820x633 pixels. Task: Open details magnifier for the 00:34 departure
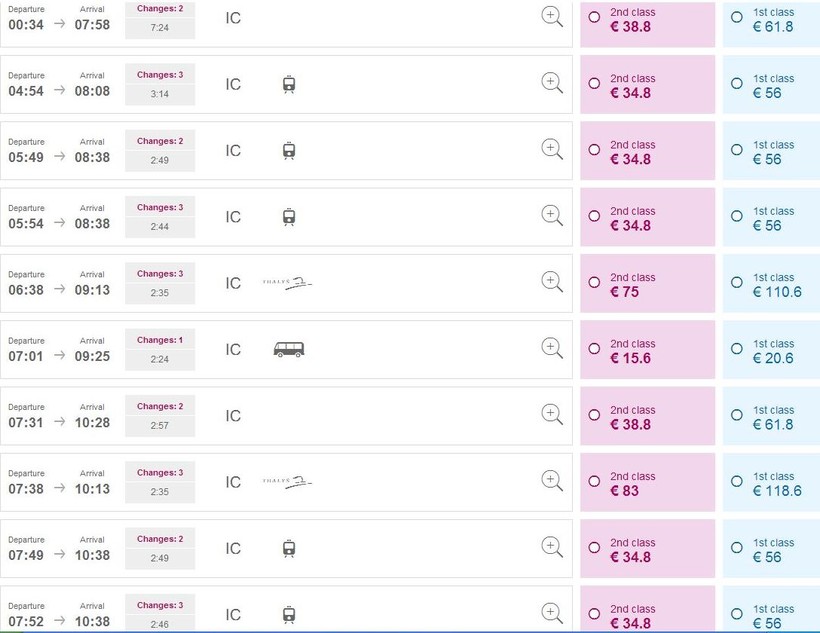click(552, 16)
